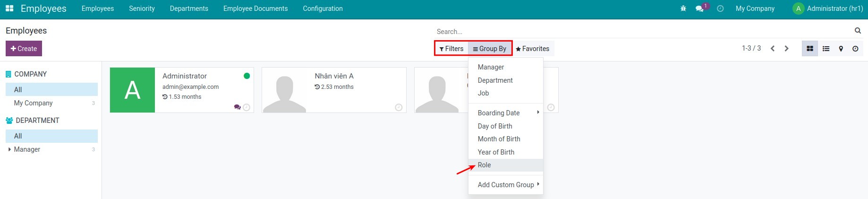Open the apps grid home menu icon

(x=9, y=9)
